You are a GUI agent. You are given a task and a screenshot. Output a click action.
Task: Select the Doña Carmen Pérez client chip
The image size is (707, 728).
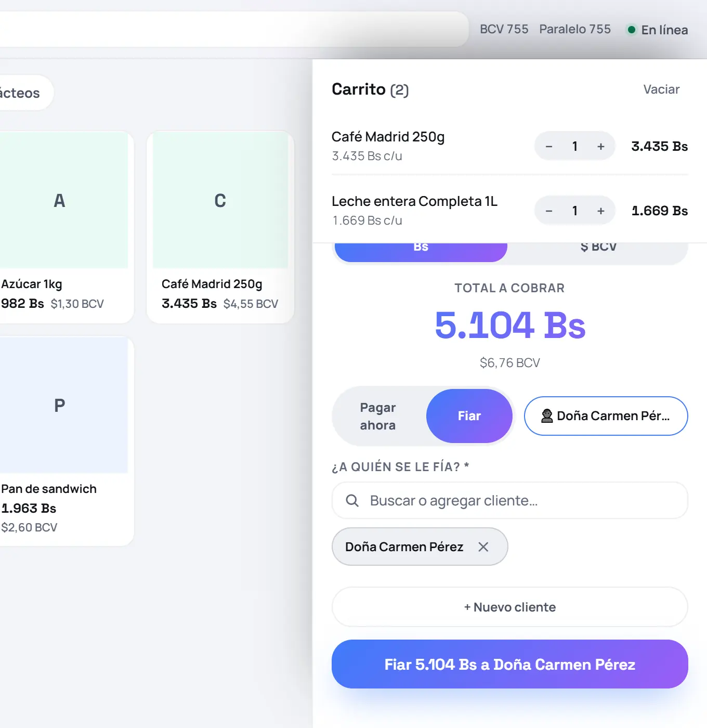point(420,547)
